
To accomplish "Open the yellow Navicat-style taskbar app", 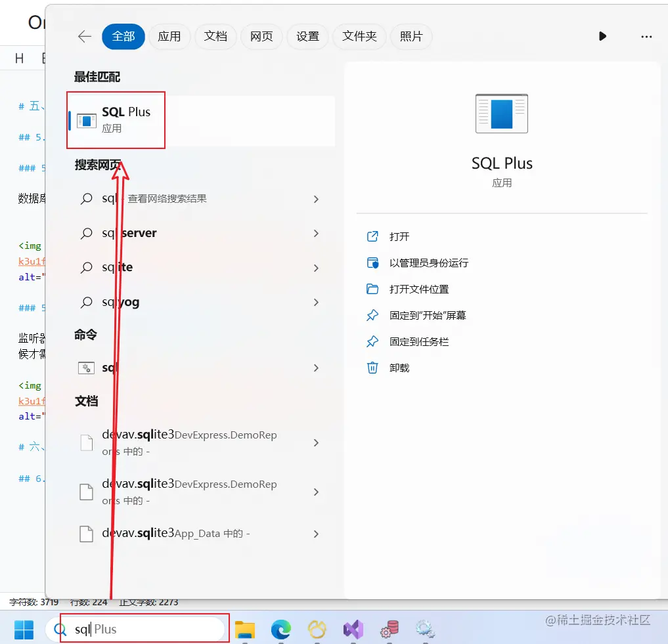I will (317, 630).
